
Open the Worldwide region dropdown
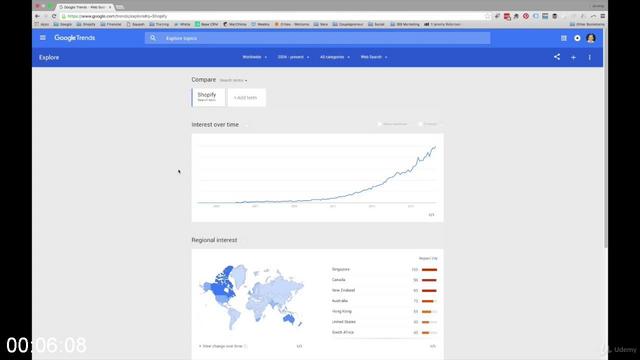[x=255, y=57]
